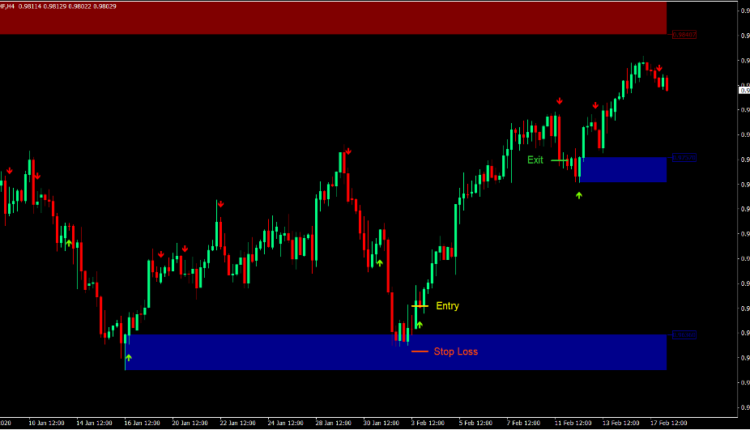Viewport: 750px width, 430px height.
Task: Click the green buy arrow below Exit
Action: coord(579,195)
